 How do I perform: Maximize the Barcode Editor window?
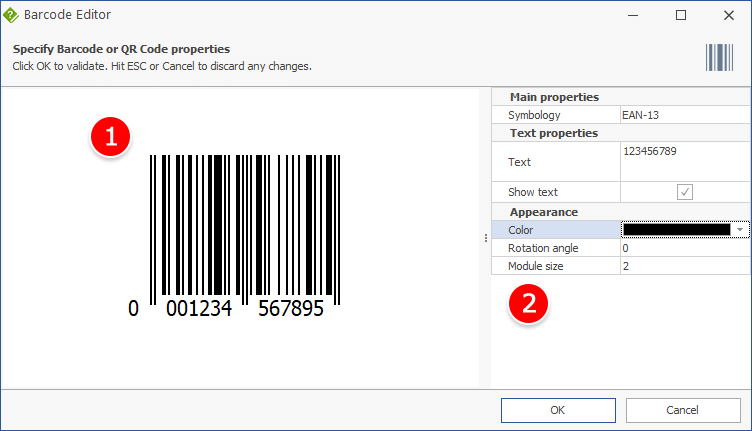pos(681,15)
